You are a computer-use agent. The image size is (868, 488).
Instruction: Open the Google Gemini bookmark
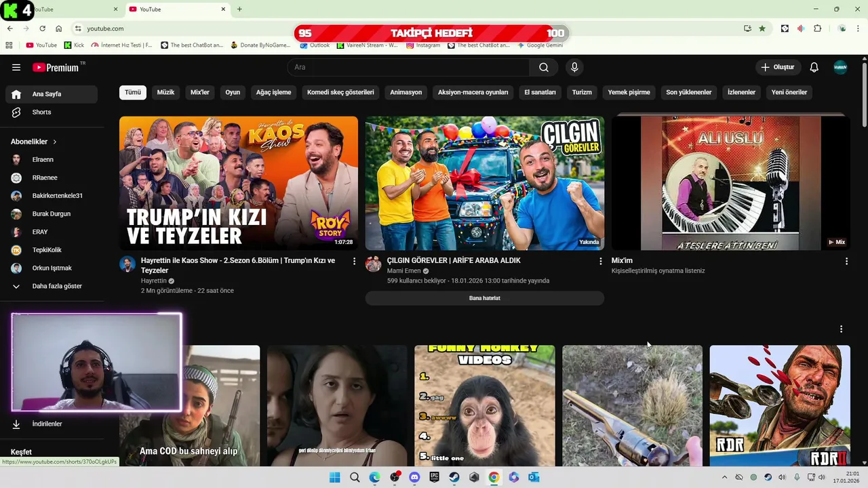coord(540,45)
